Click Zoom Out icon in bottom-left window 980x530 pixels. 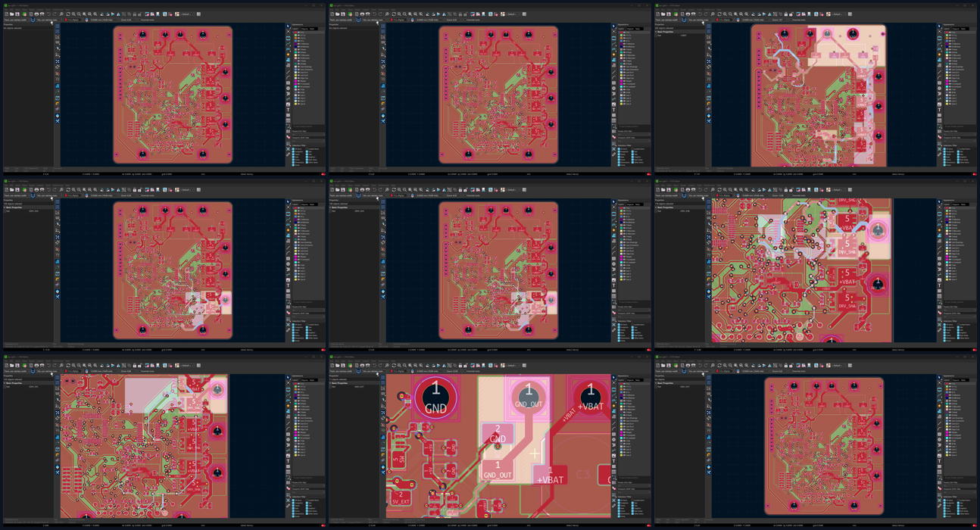pyautogui.click(x=79, y=365)
